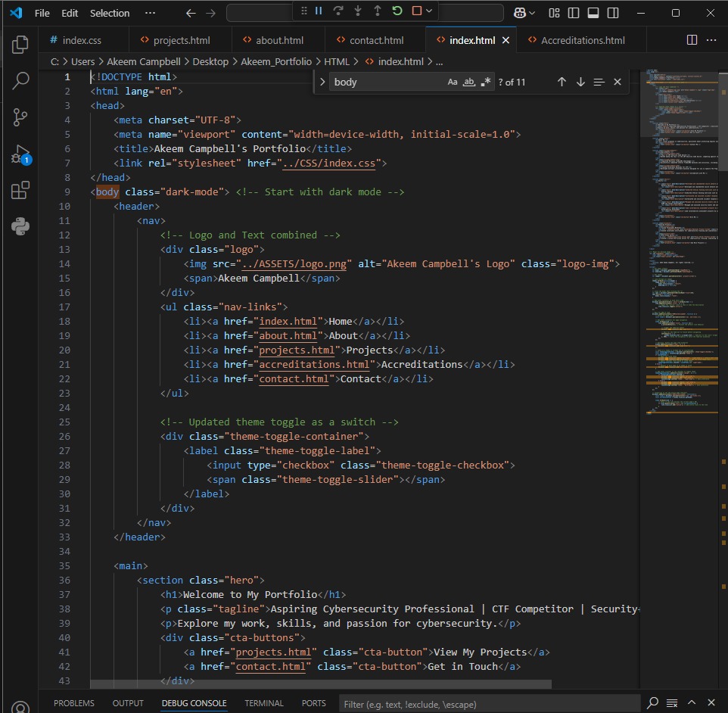Click the HTML folder breadcrumb
728x713 pixels.
(x=336, y=62)
